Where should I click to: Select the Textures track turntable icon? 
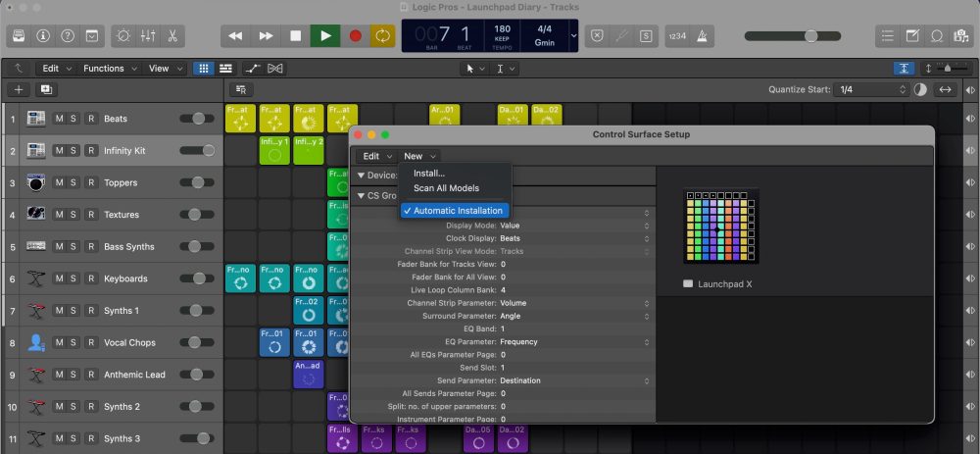(35, 215)
